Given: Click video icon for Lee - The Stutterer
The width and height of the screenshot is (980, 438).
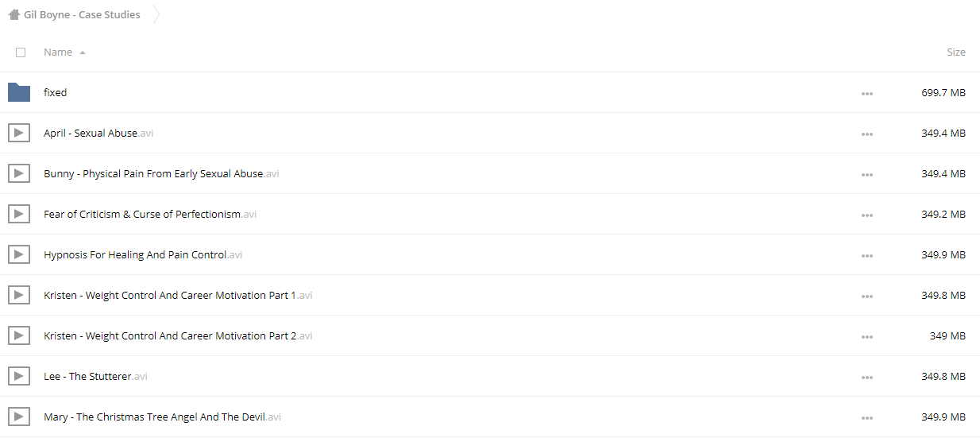Looking at the screenshot, I should pos(19,376).
